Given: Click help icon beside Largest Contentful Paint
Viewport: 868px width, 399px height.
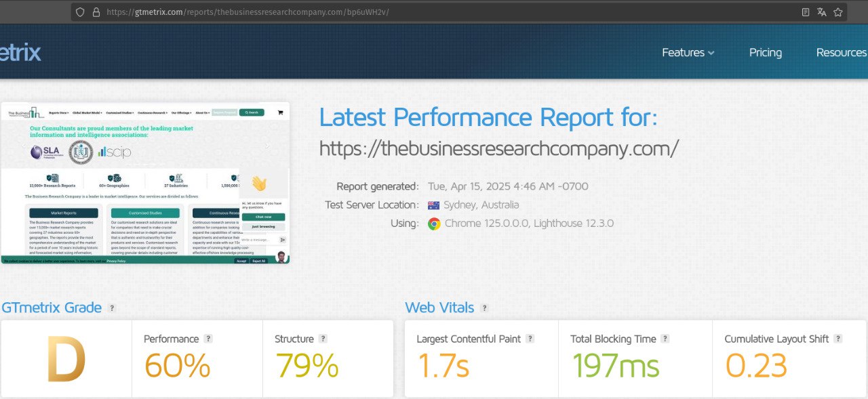Looking at the screenshot, I should coord(530,339).
